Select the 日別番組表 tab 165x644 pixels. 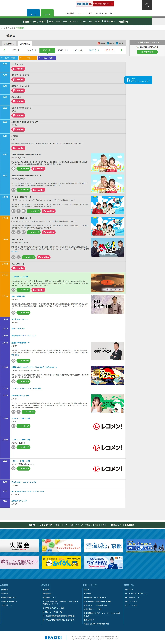(25, 44)
